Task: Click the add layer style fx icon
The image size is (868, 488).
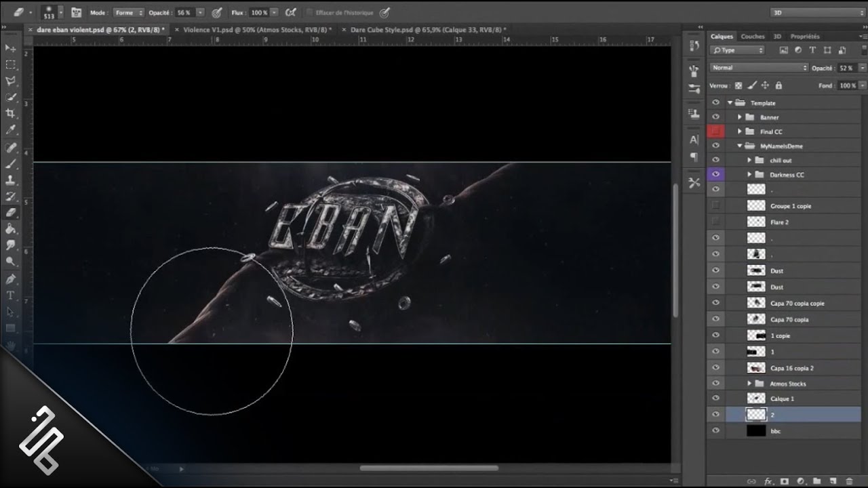Action: pyautogui.click(x=768, y=481)
